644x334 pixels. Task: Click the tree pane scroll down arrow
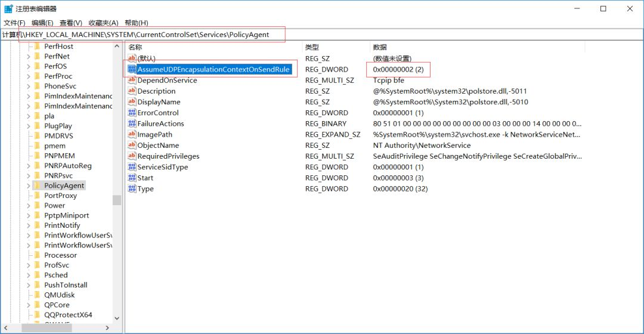pos(117,318)
